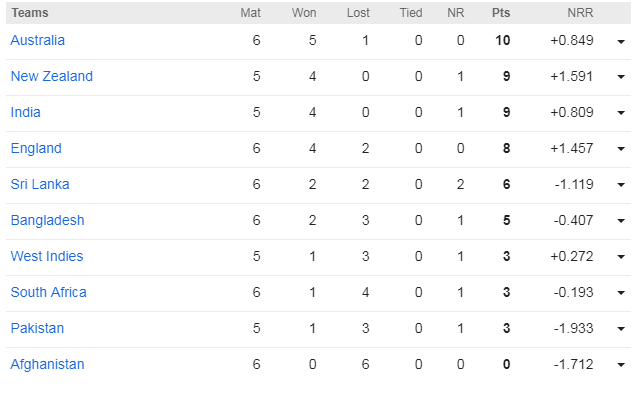Expand the Sri Lanka row arrow

tap(621, 186)
